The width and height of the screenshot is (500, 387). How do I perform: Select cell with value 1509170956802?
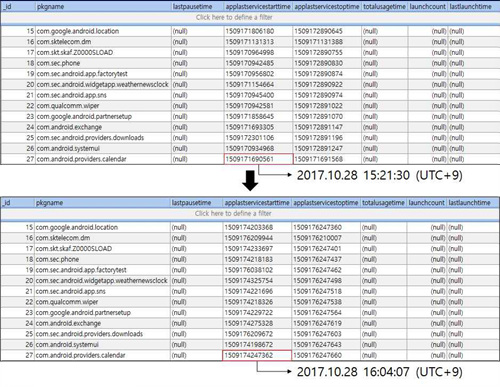(259, 74)
